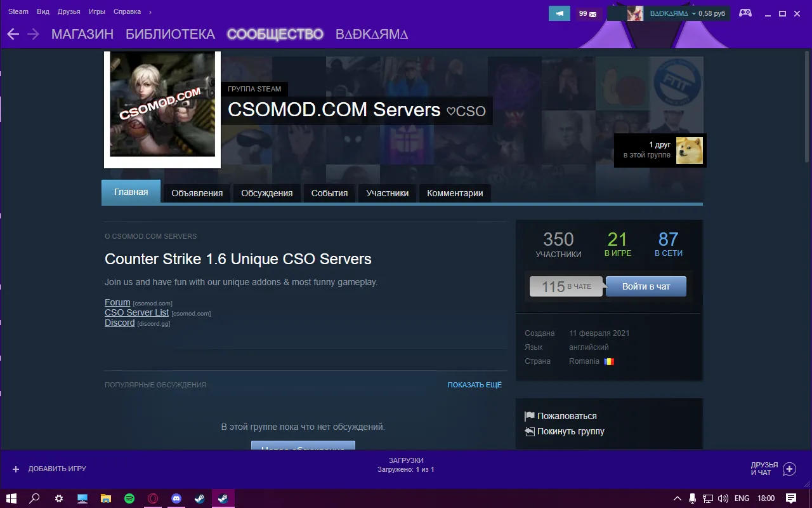Click the 18:00 taskbar clock
This screenshot has width=812, height=508.
point(766,498)
